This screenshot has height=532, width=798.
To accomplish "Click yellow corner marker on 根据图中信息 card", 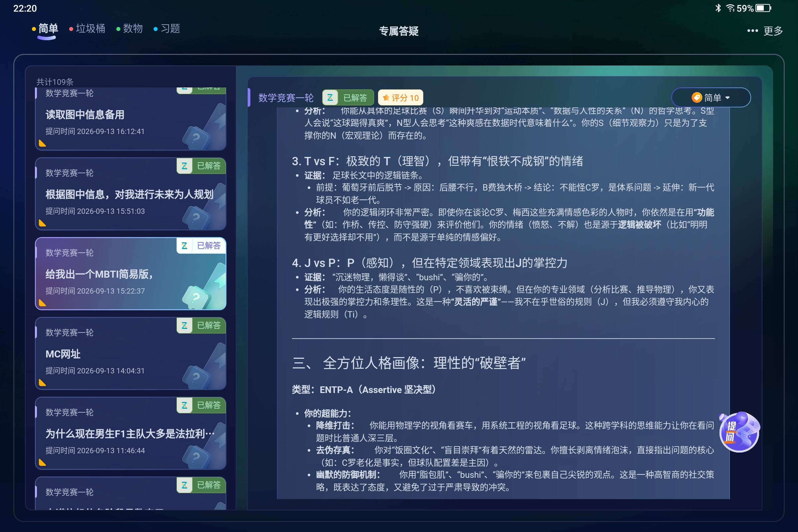I will [x=42, y=223].
